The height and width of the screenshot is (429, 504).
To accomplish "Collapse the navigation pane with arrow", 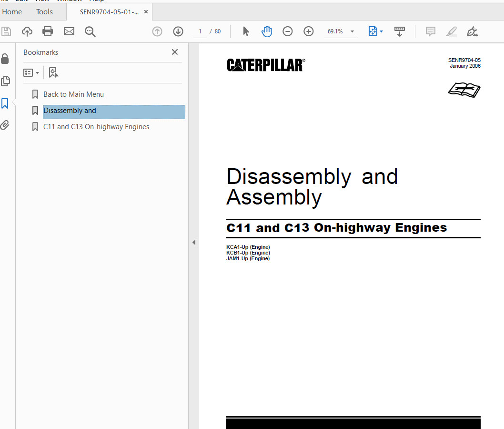I will (x=194, y=243).
